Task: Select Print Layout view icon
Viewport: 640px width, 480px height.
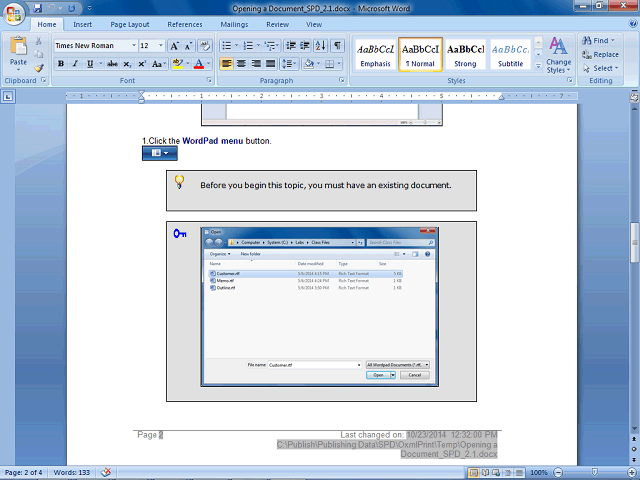Action: (473, 473)
